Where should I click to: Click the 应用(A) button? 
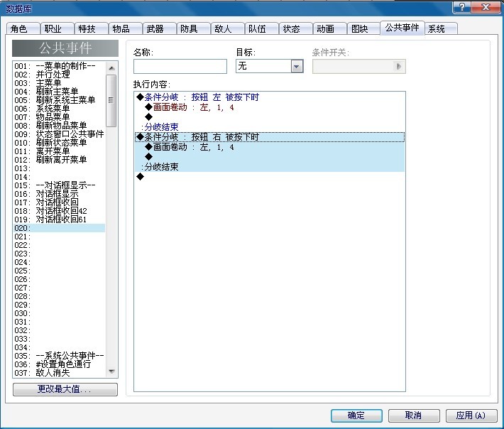pyautogui.click(x=471, y=416)
